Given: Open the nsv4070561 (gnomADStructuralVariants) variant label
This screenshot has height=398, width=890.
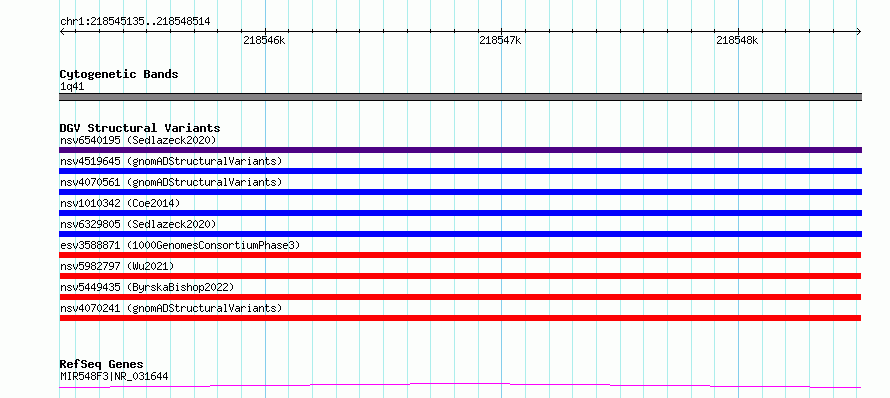Looking at the screenshot, I should click(x=171, y=182).
